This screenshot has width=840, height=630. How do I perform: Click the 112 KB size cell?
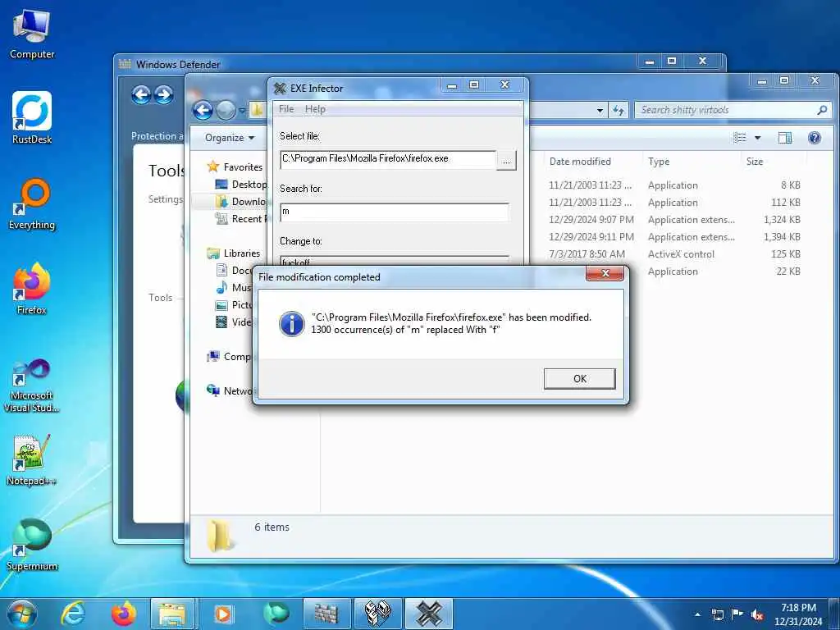[x=785, y=203]
